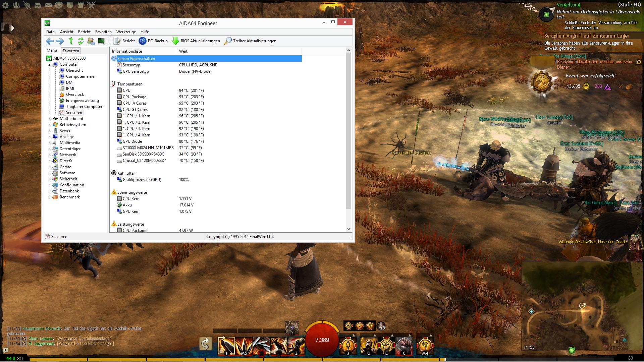Select the Sensor Eigenschaften row

[206, 59]
